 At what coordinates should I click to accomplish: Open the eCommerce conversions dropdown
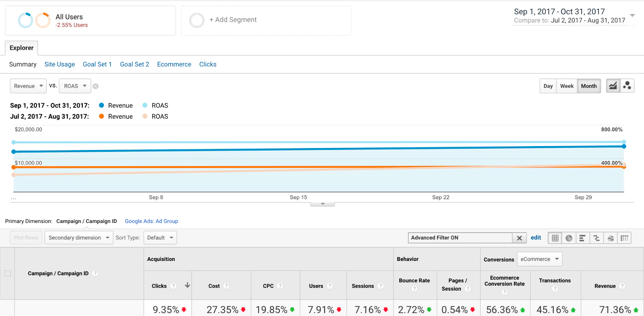(540, 259)
